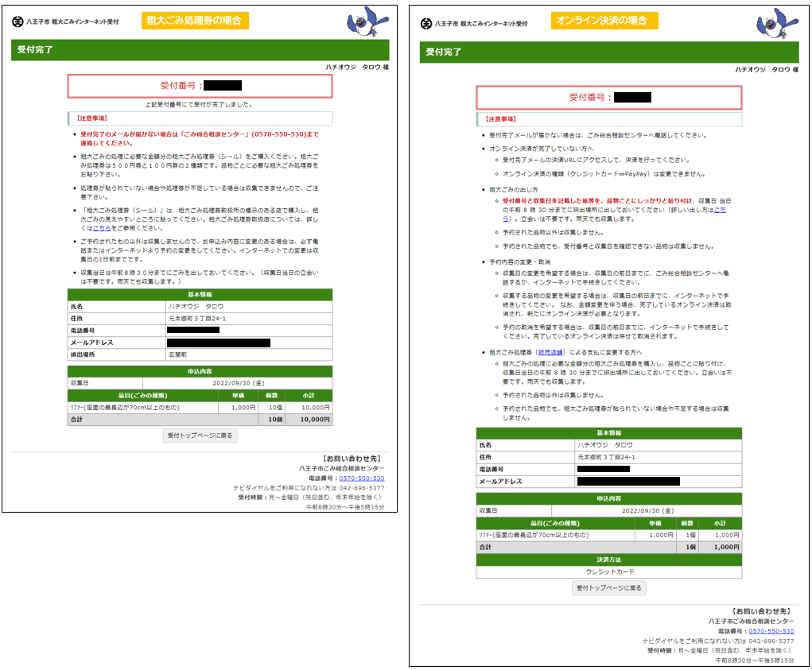Click the 決済方法 section header
The height and width of the screenshot is (670, 812).
click(608, 560)
